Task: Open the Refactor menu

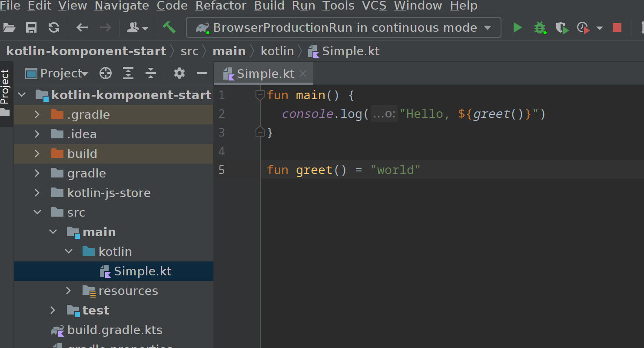Action: click(x=221, y=6)
